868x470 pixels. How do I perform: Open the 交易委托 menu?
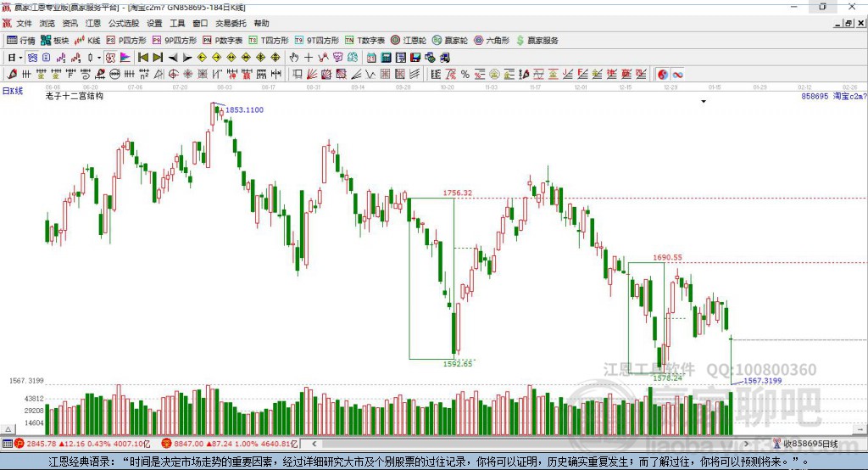click(231, 23)
